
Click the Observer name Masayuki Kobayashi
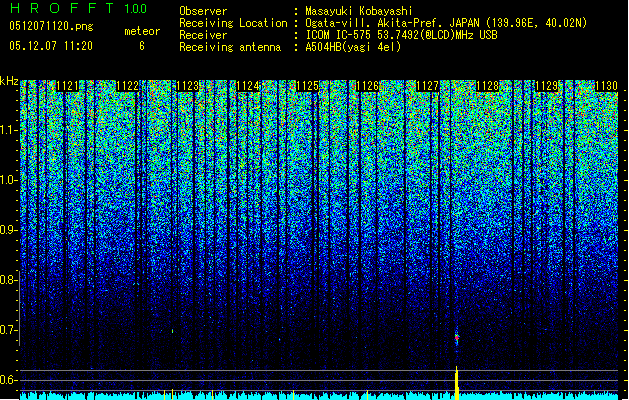coord(359,11)
